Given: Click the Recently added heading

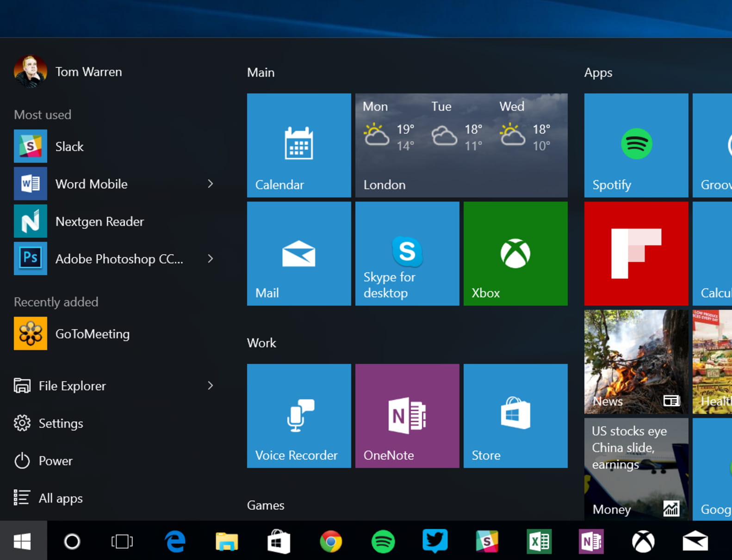Looking at the screenshot, I should click(x=56, y=302).
